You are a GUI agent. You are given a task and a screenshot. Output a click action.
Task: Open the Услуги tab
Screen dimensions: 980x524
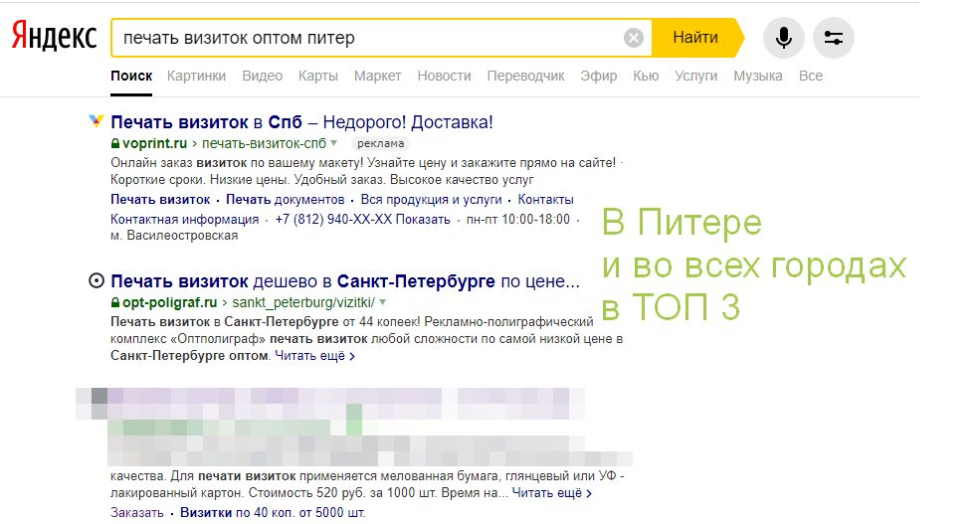point(695,76)
